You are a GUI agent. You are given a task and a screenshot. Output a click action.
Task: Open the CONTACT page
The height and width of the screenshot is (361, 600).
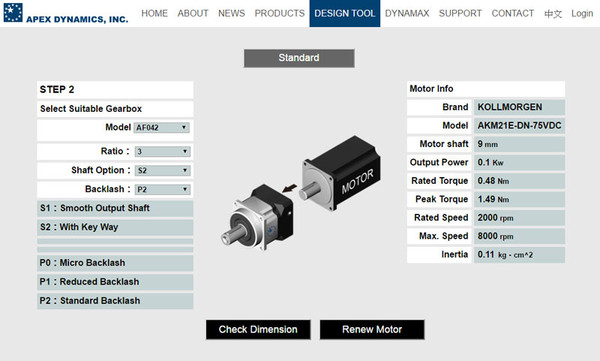(513, 13)
